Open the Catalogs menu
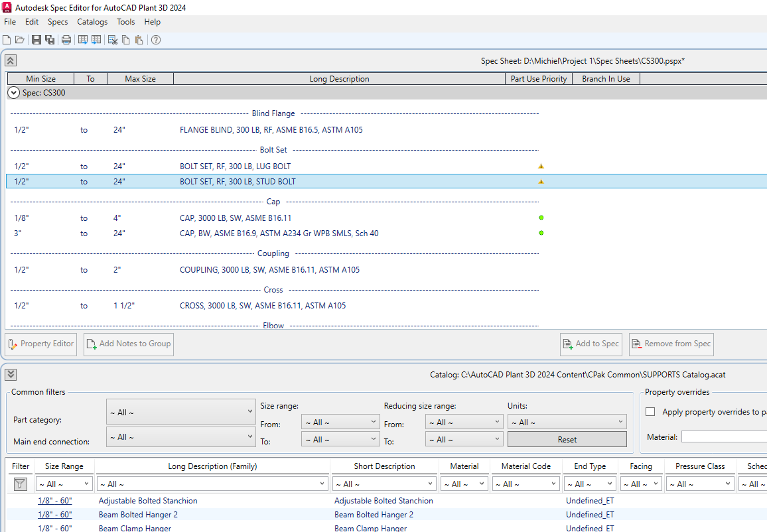The width and height of the screenshot is (767, 532). click(92, 22)
